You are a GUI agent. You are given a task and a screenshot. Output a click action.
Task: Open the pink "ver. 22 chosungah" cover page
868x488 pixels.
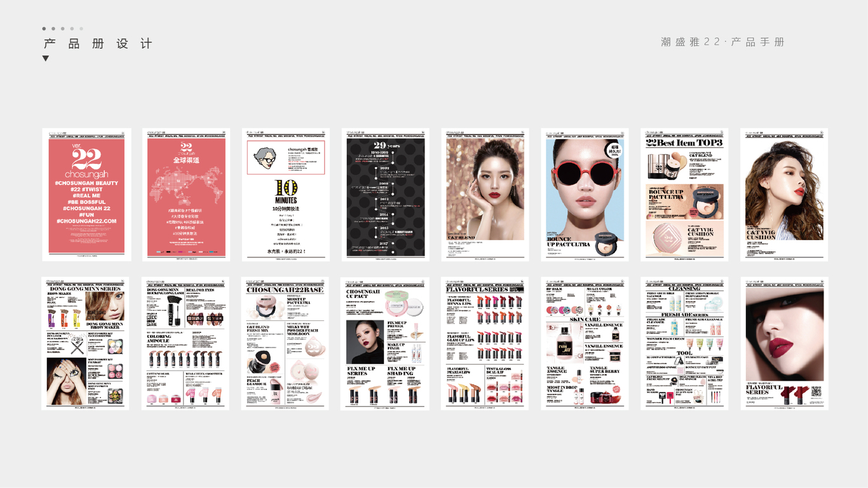[x=86, y=194]
